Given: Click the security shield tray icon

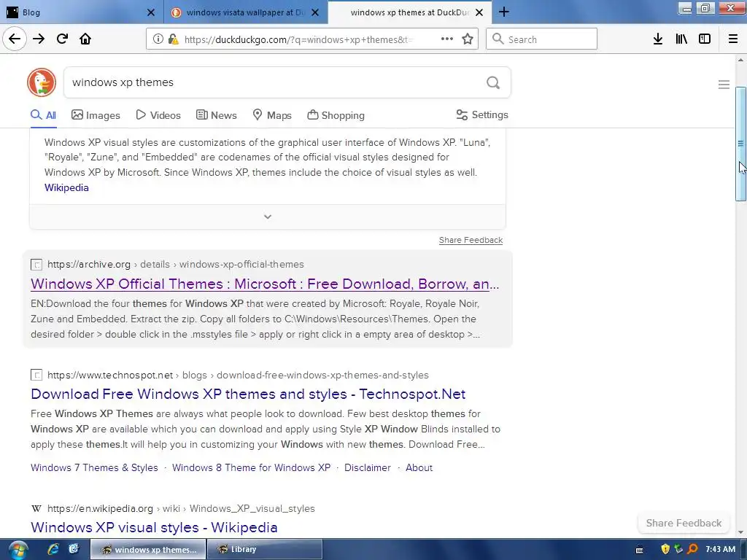Looking at the screenshot, I should [665, 549].
